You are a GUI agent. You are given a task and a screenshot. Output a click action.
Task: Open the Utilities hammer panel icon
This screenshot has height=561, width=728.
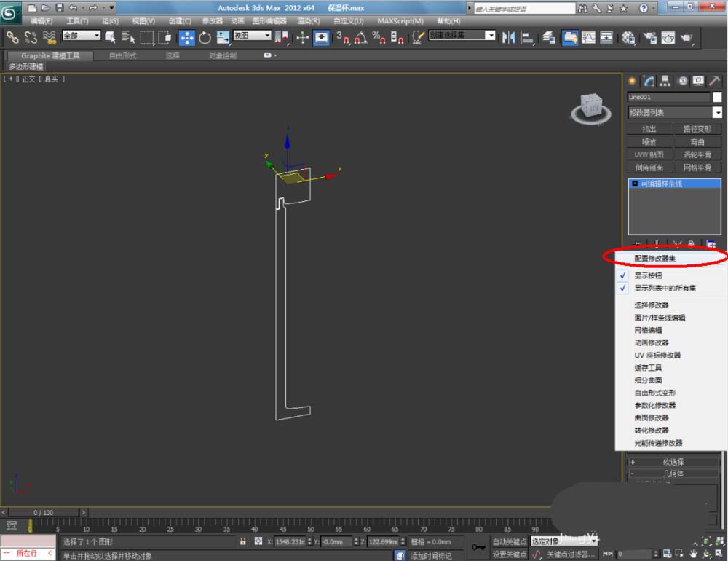coord(715,81)
